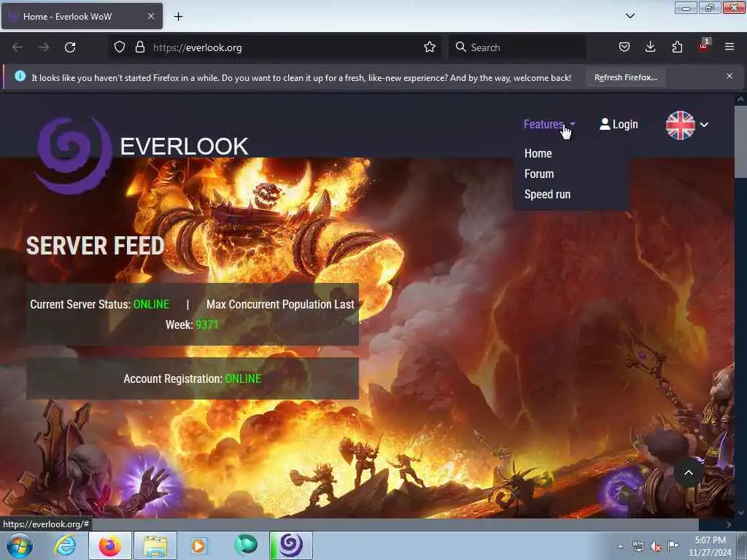Click the EVERLOOK site title text
Image resolution: width=747 pixels, height=560 pixels.
(x=185, y=146)
